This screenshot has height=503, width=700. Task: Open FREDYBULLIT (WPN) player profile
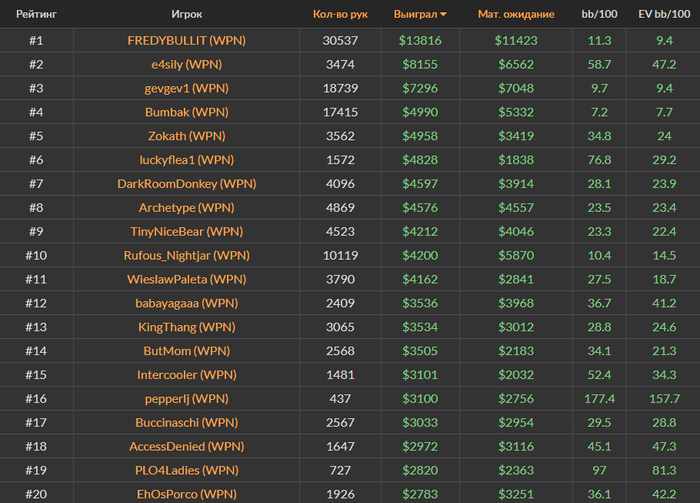[x=187, y=41]
